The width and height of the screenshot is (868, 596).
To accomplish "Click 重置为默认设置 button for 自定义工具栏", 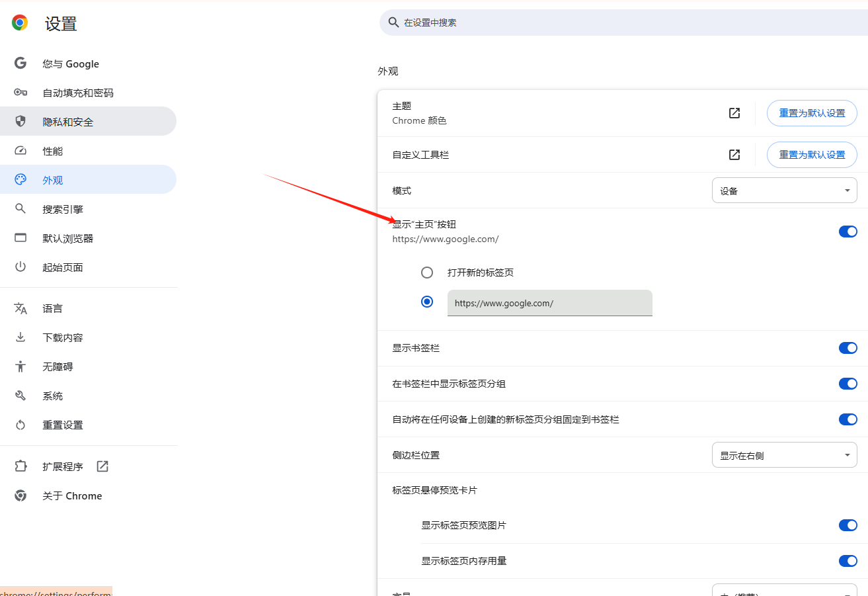I will [x=812, y=155].
